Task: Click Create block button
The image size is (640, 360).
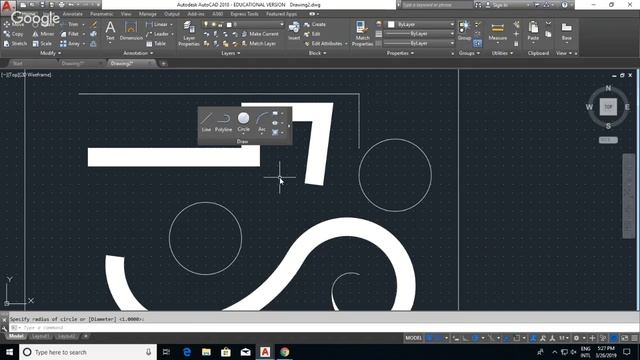Action: point(315,24)
